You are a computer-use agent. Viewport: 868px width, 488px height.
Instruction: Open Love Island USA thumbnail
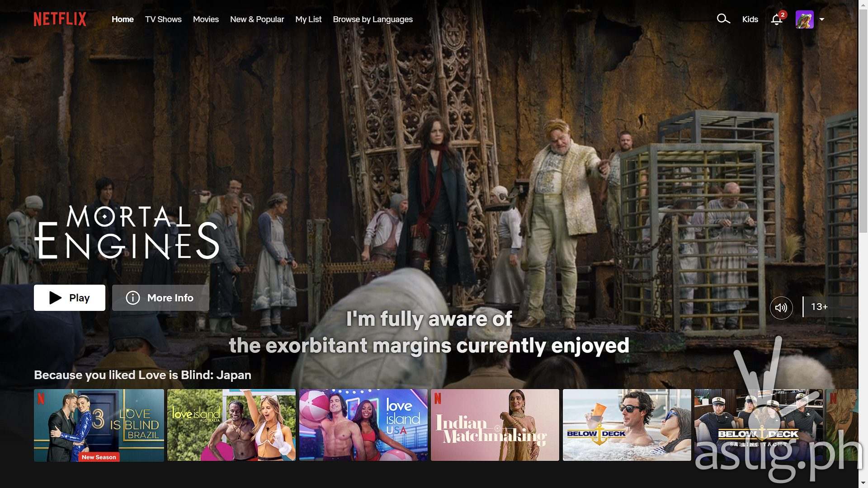(363, 425)
